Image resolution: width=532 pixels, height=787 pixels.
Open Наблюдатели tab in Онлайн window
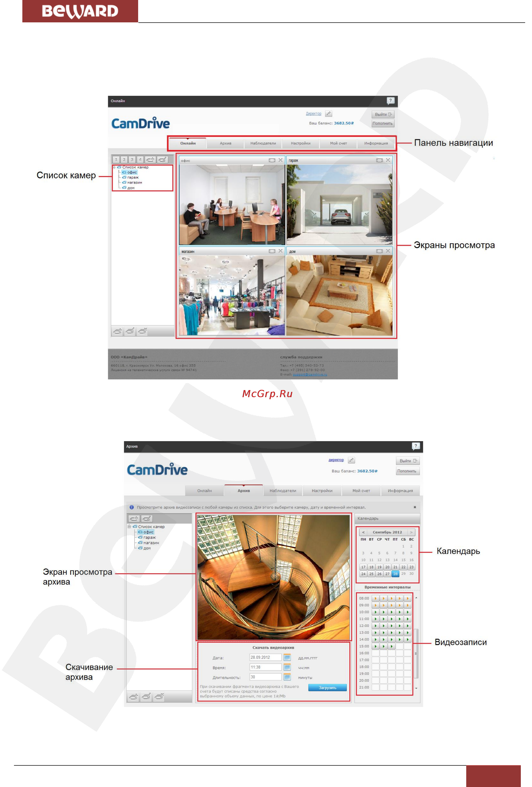point(263,143)
